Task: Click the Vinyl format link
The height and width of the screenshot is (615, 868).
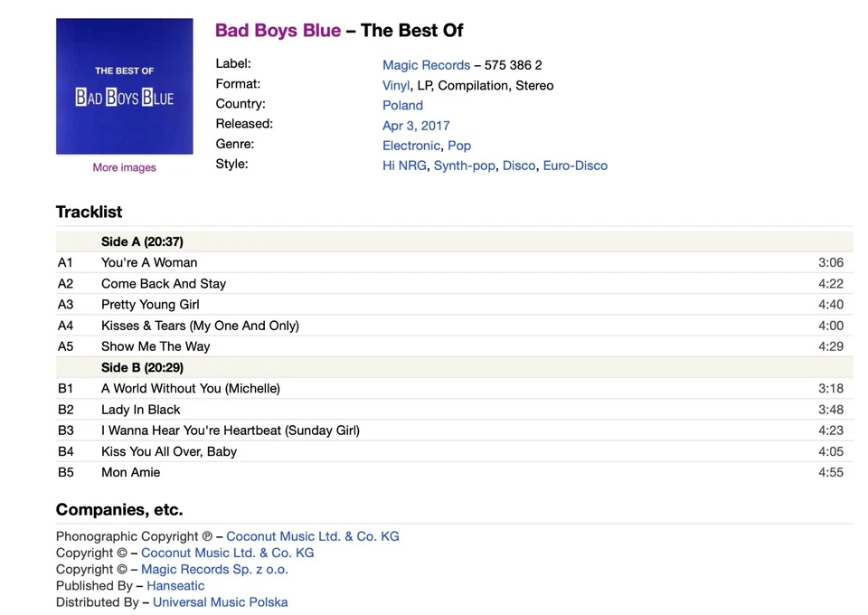Action: [x=395, y=85]
